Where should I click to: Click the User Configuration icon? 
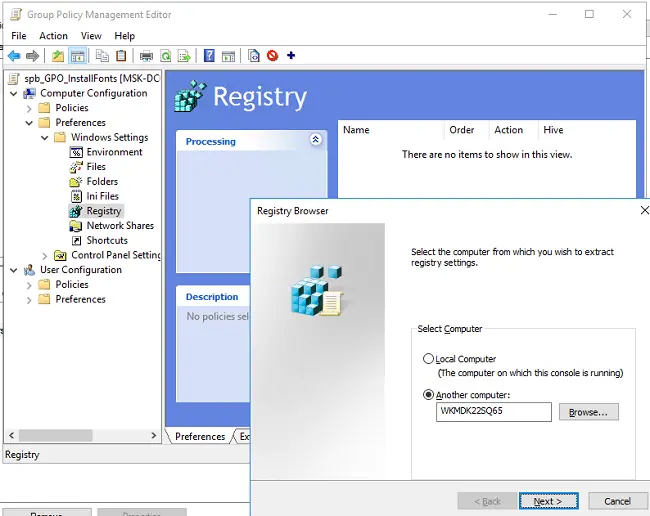pos(29,270)
